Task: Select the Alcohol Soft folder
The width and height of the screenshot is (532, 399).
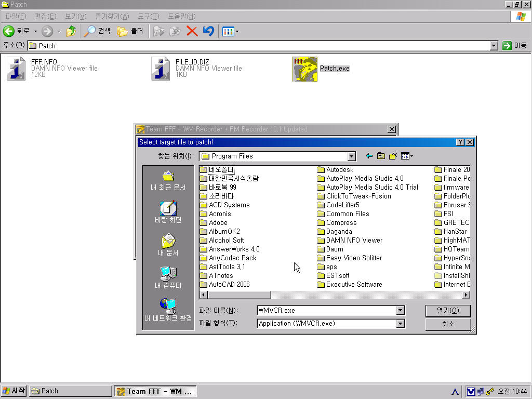Action: point(222,240)
